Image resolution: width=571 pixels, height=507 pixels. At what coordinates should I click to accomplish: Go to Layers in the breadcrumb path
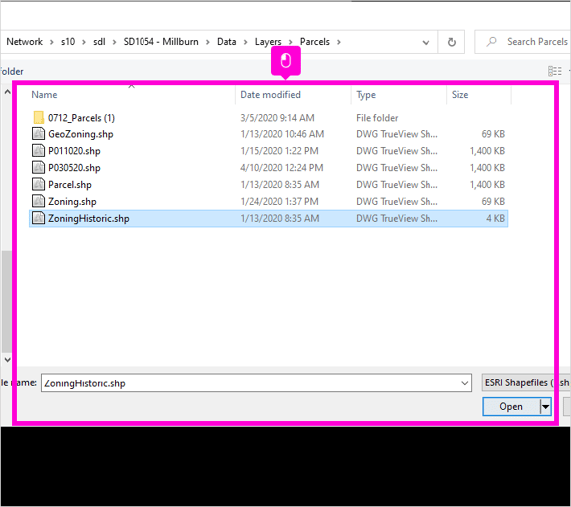[268, 42]
